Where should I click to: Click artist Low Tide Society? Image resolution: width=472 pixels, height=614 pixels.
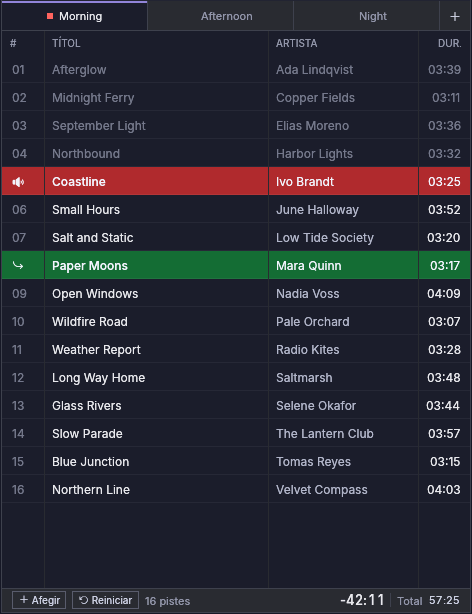[x=325, y=237]
